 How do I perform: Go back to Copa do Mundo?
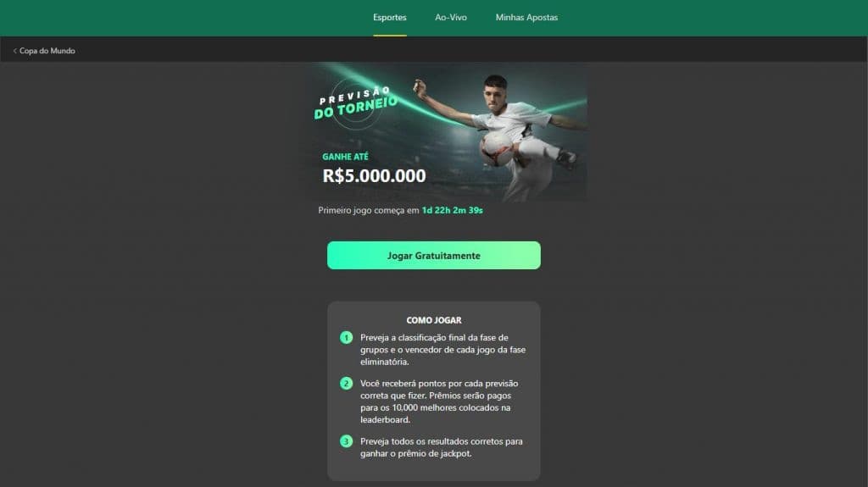tap(47, 51)
